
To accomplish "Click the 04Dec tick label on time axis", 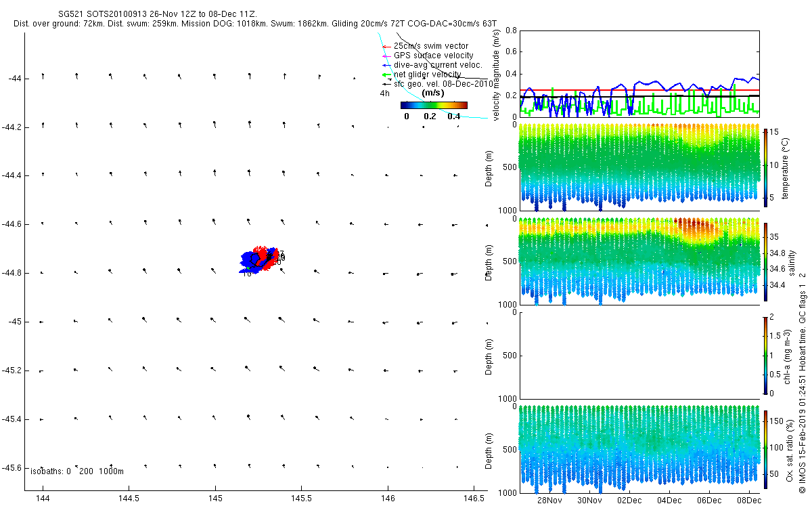I will [x=669, y=501].
